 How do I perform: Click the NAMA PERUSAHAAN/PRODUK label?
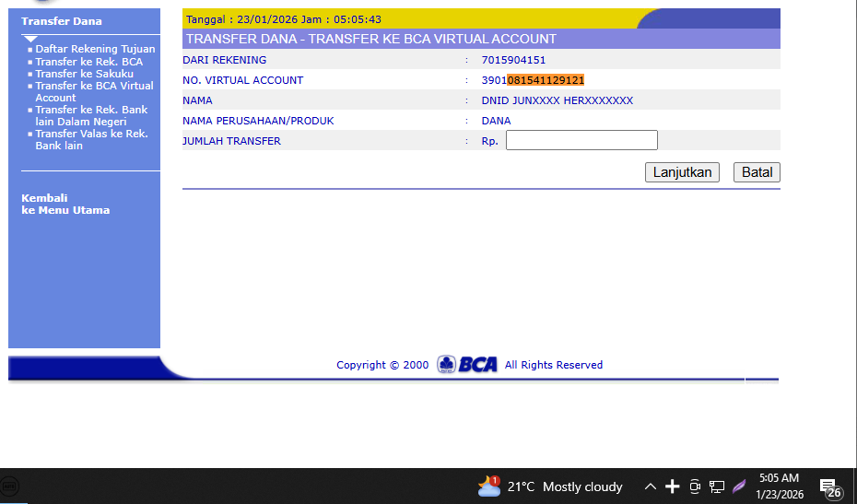click(x=258, y=121)
